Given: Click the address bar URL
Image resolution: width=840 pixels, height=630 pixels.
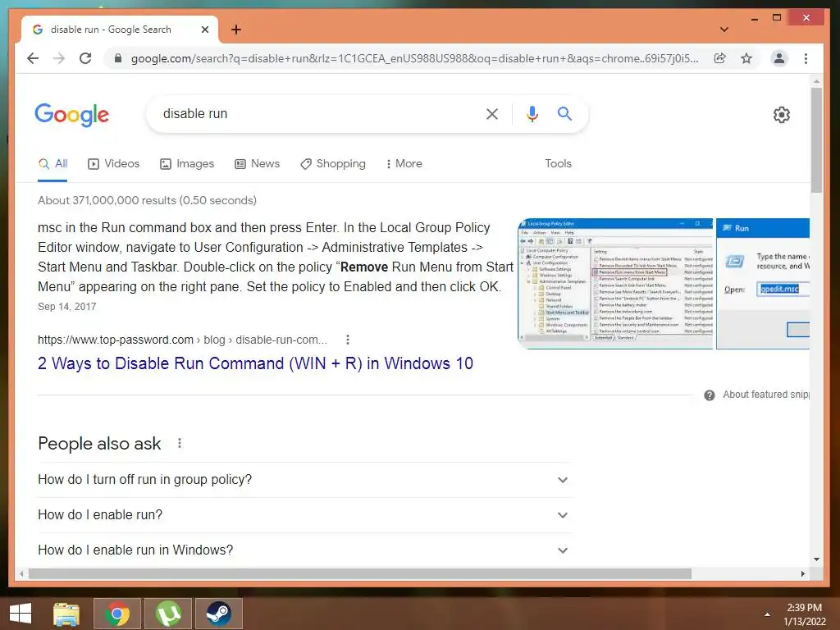Looking at the screenshot, I should click(x=414, y=58).
